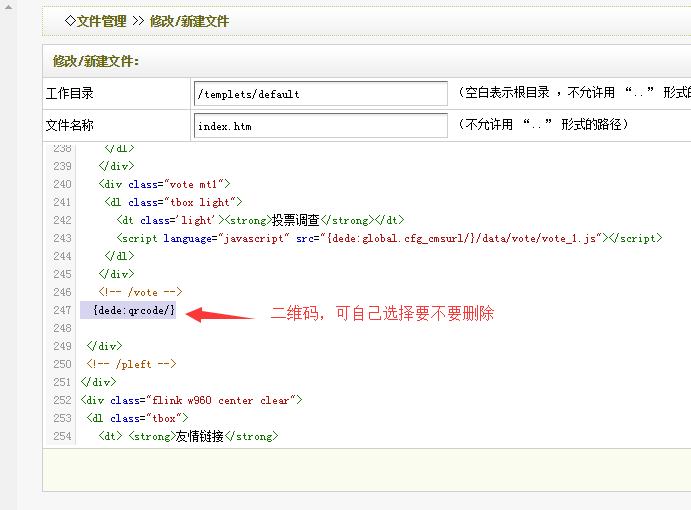Click the <!-- /vote --> comment line
The width and height of the screenshot is (691, 510).
140,292
